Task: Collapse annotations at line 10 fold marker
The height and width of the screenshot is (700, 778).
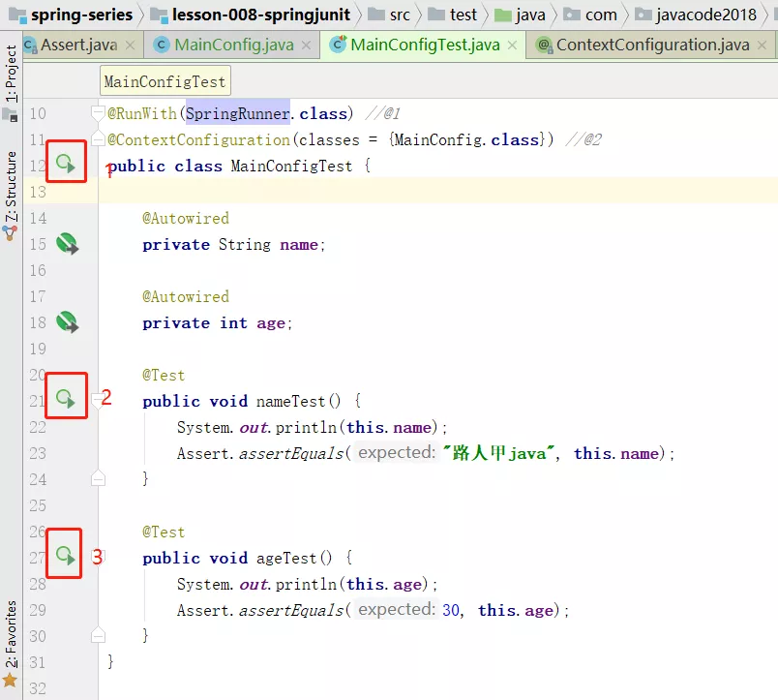Action: (98, 113)
